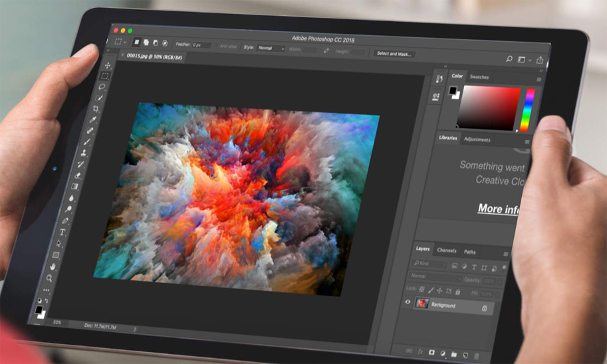
Task: Pick the Horizontal Type tool
Action: click(63, 232)
